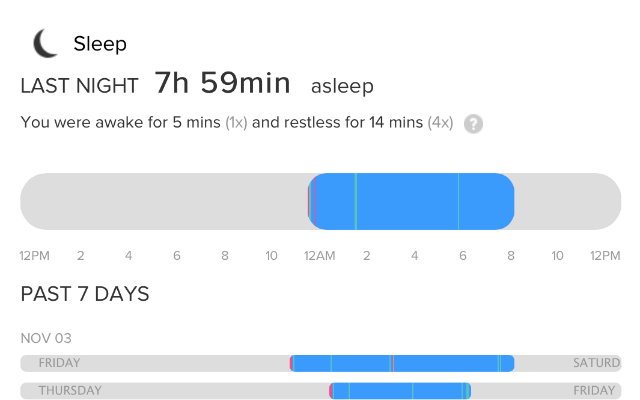The image size is (640, 400).
Task: Click the green restless line near 6 AM
Action: click(x=458, y=201)
